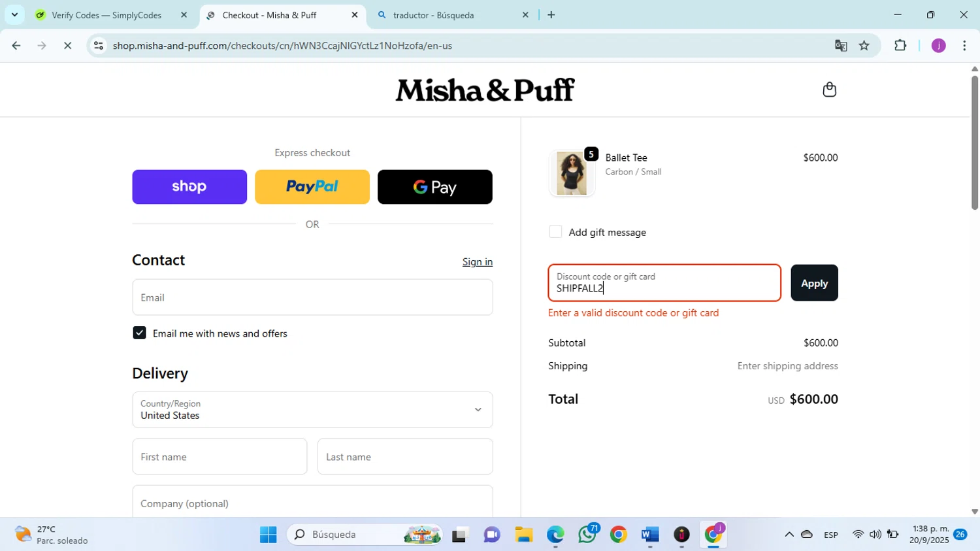Click the Ballet Tee product thumbnail
980x551 pixels.
572,174
